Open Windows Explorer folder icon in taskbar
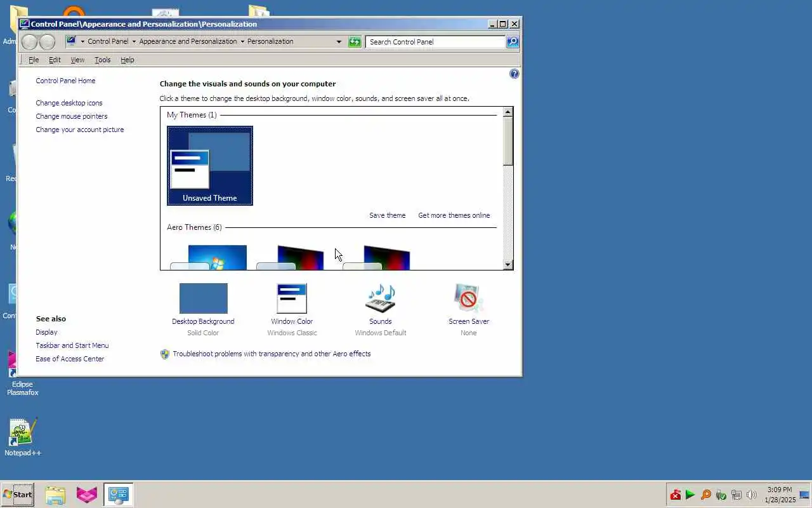 [55, 495]
